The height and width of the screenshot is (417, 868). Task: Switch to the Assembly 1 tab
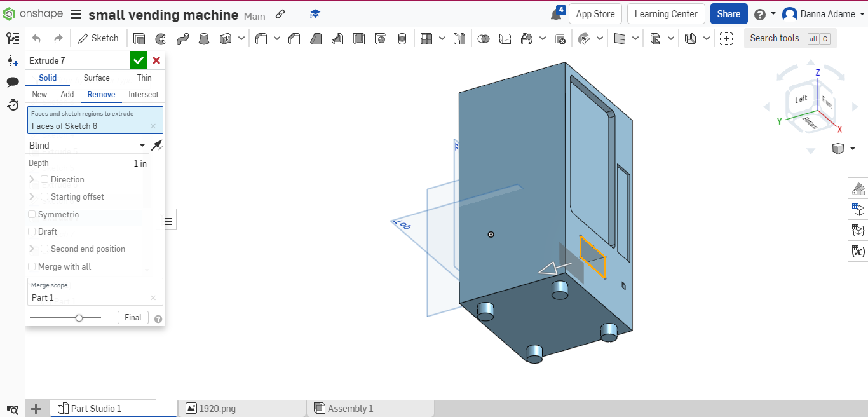click(349, 409)
